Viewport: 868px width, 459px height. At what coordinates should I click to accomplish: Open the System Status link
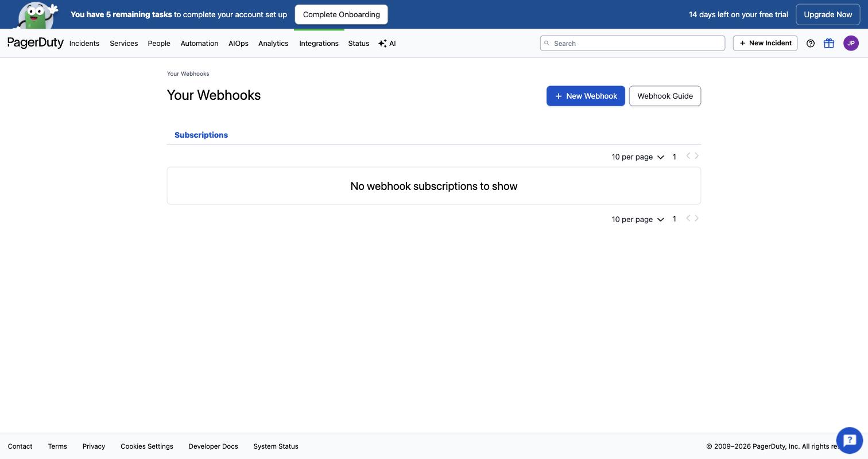(276, 446)
